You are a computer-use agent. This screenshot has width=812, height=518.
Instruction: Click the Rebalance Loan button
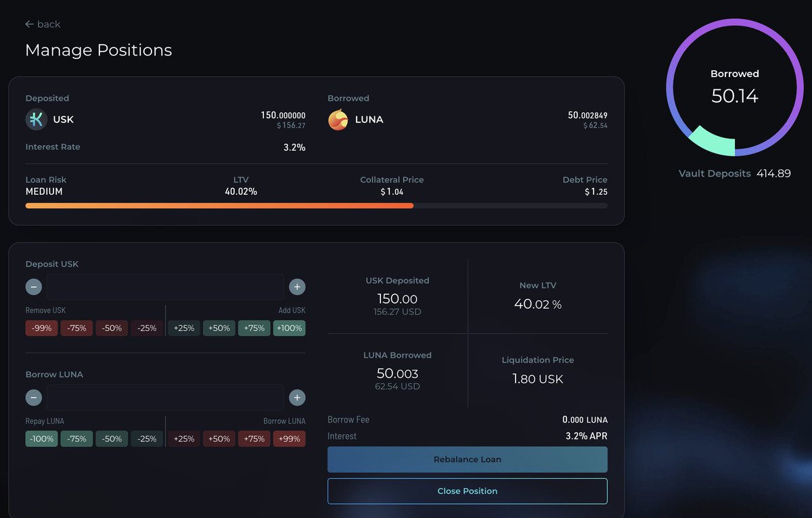click(x=468, y=459)
